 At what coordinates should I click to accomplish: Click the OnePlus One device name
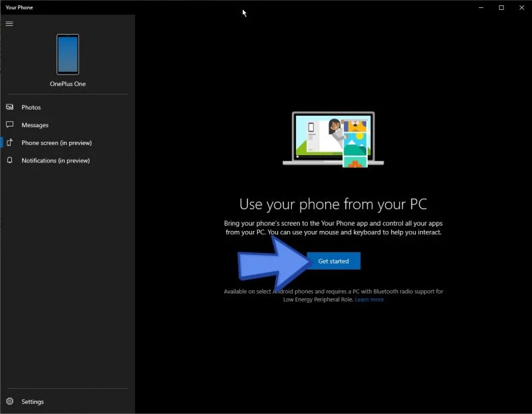68,84
